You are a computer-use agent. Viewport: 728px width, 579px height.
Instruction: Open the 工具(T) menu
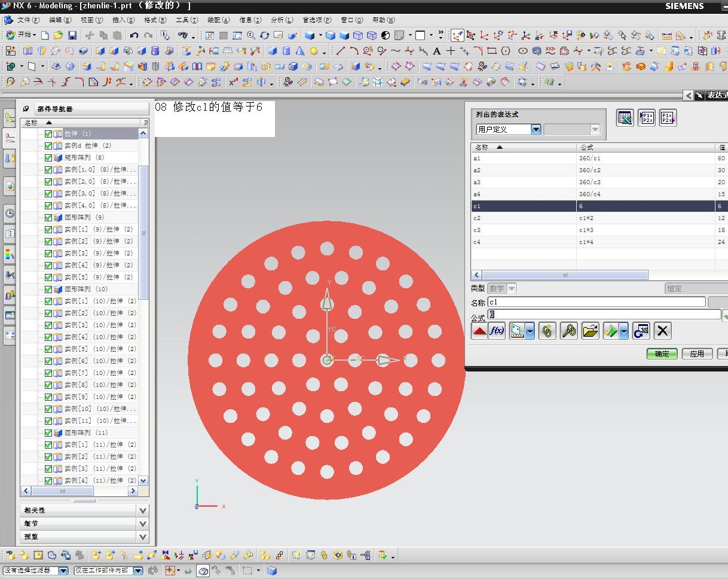tap(186, 20)
